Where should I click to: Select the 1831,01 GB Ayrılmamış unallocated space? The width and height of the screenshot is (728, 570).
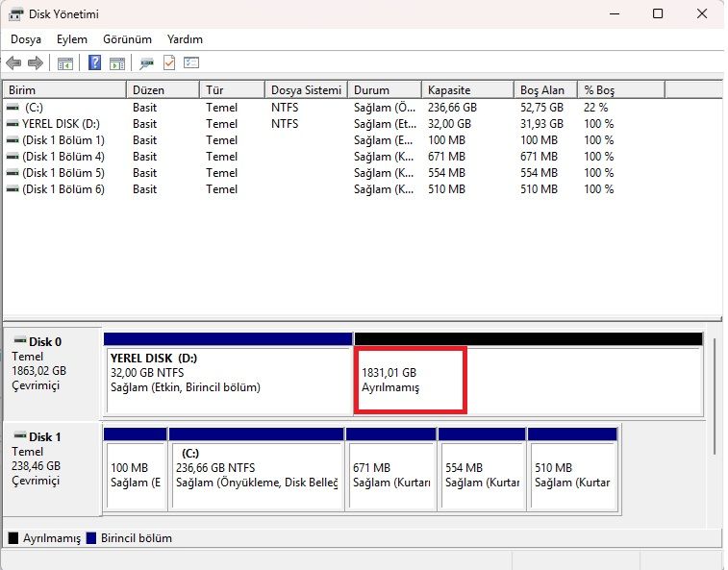[528, 380]
